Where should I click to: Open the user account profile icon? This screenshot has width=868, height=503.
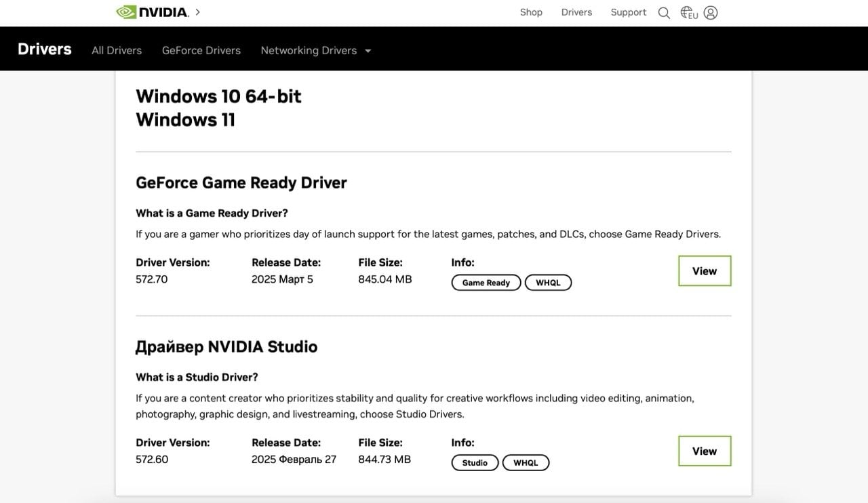(711, 13)
